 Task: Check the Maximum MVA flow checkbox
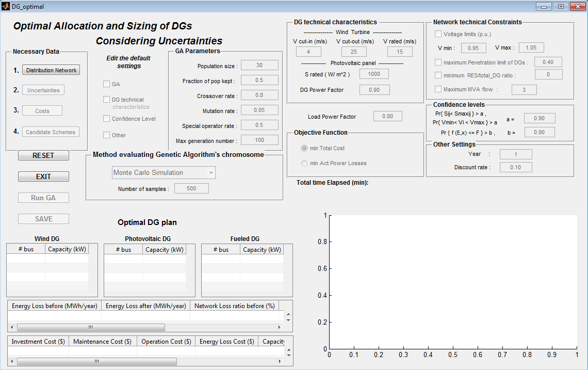tap(438, 89)
